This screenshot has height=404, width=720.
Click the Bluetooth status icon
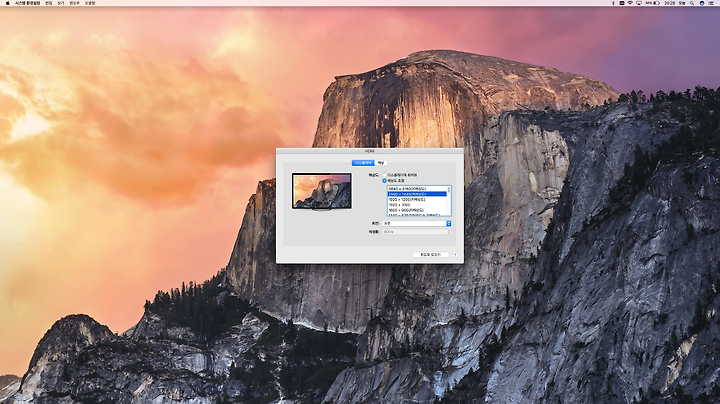pyautogui.click(x=613, y=3)
